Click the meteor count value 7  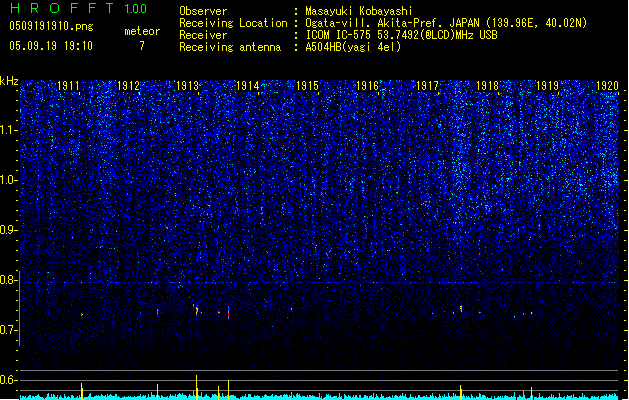(x=142, y=46)
